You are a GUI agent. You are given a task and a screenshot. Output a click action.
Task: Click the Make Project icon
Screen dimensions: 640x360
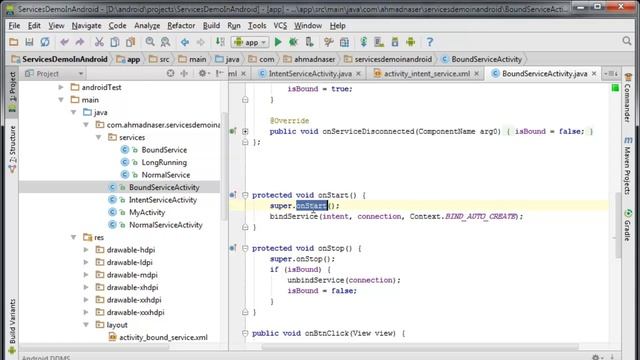point(220,42)
